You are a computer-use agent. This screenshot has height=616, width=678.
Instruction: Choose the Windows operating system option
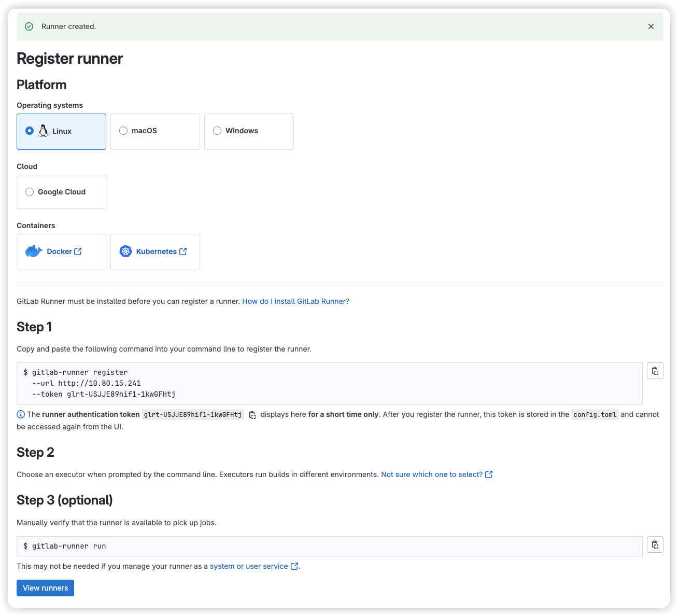(249, 132)
